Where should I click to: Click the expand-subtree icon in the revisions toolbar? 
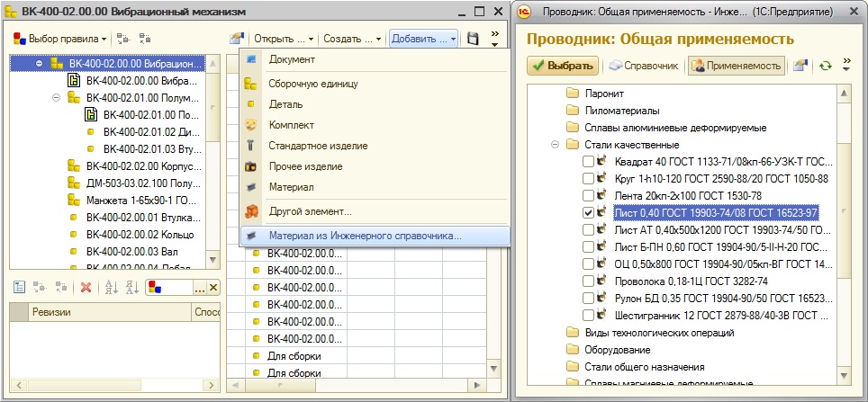click(40, 287)
